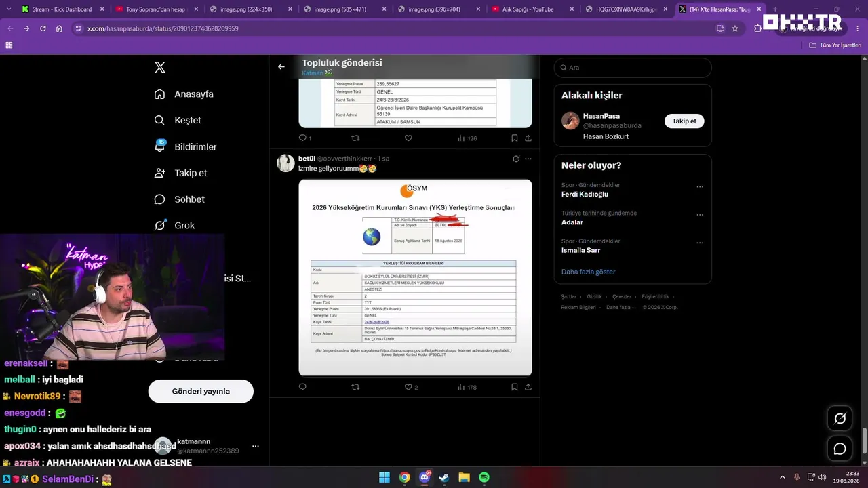Screen dimensions: 868x488
Task: Open more options on betül's post
Action: 528,159
